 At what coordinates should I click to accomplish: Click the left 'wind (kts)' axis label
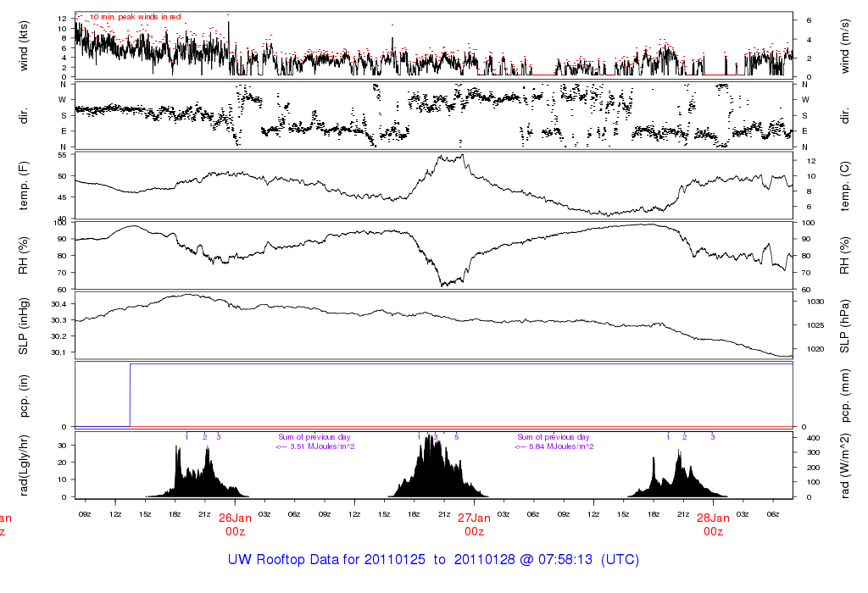23,46
